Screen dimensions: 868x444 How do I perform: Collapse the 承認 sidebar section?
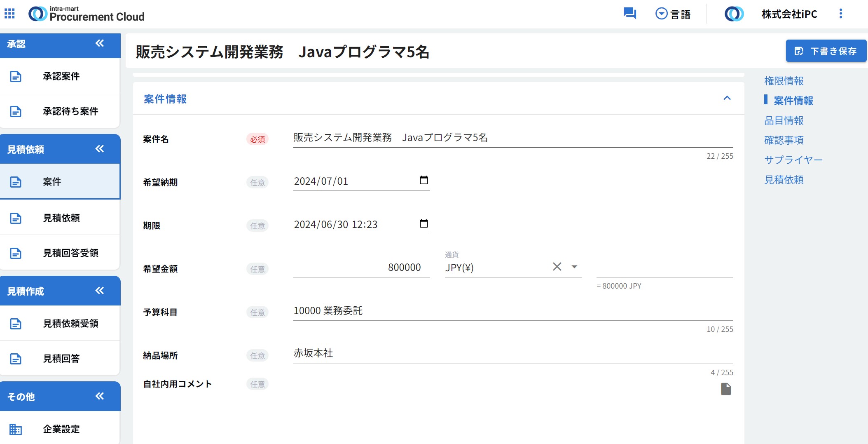point(100,43)
